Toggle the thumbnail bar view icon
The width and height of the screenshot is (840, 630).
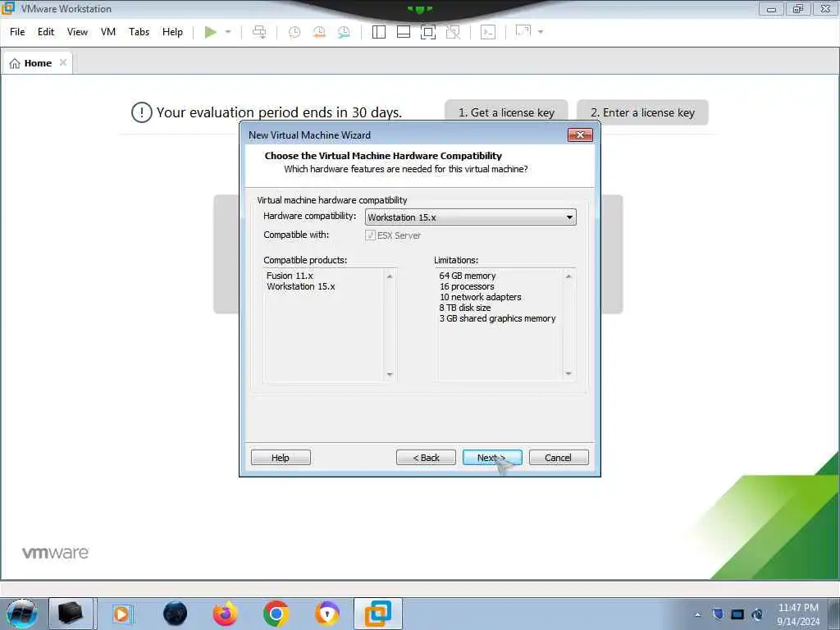[404, 32]
